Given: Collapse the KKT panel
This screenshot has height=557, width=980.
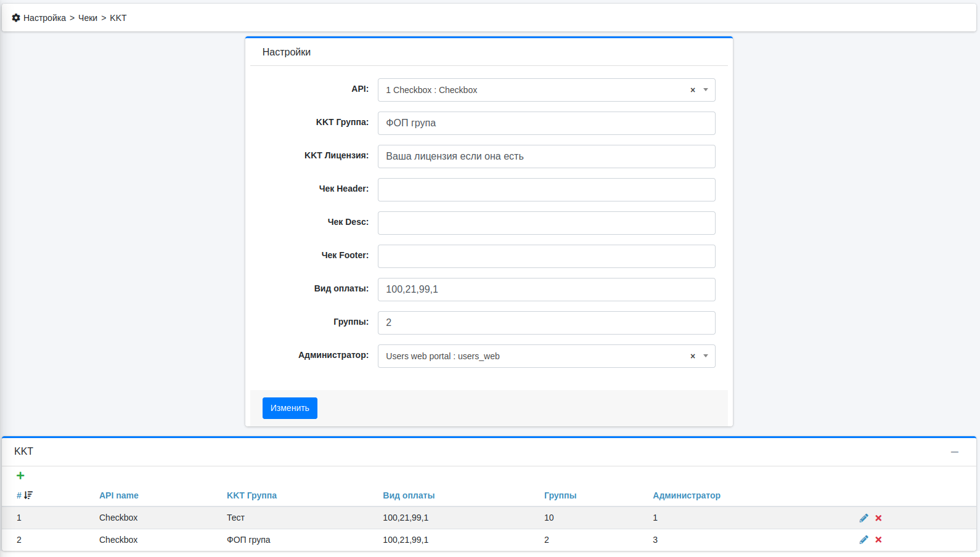Looking at the screenshot, I should coord(954,452).
